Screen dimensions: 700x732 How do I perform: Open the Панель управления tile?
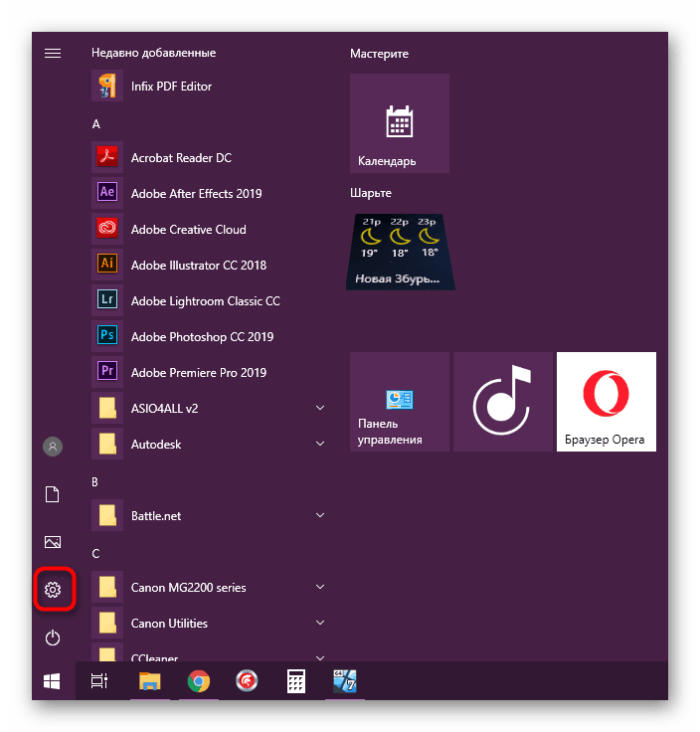[x=400, y=402]
